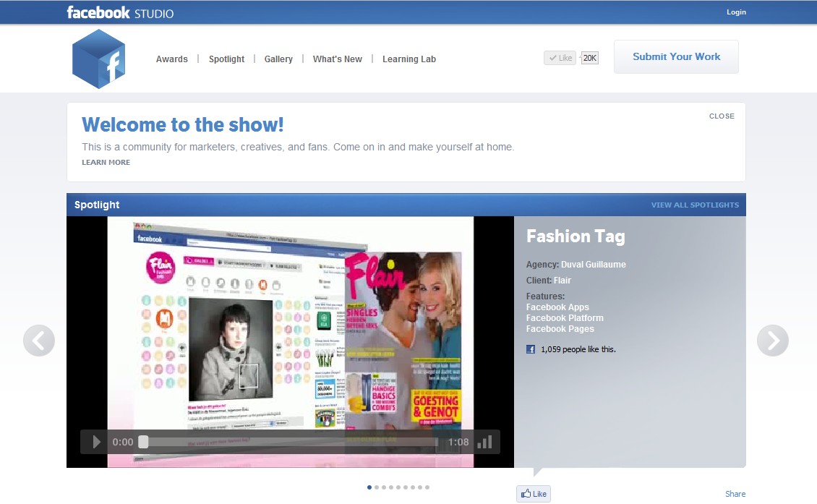Open the Spotlight navigation item

(x=226, y=59)
